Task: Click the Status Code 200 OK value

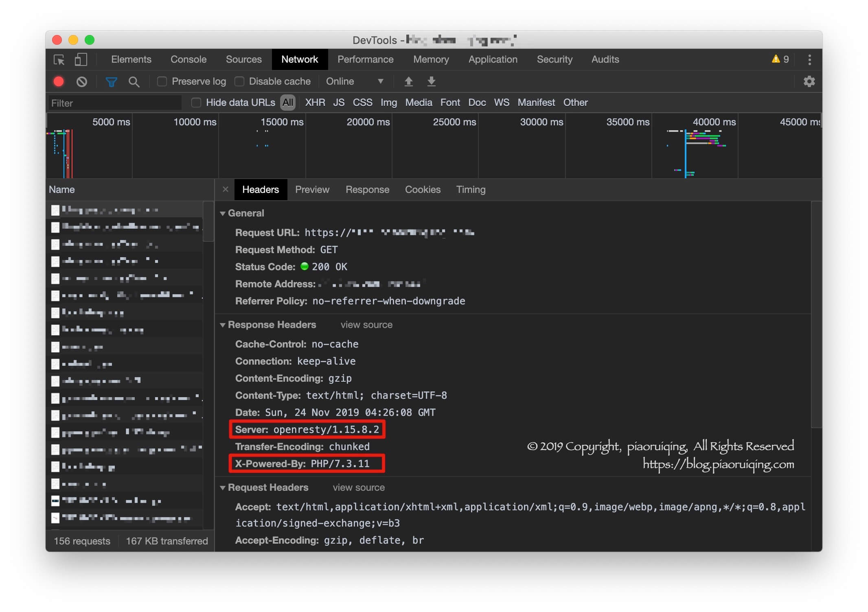Action: [329, 267]
